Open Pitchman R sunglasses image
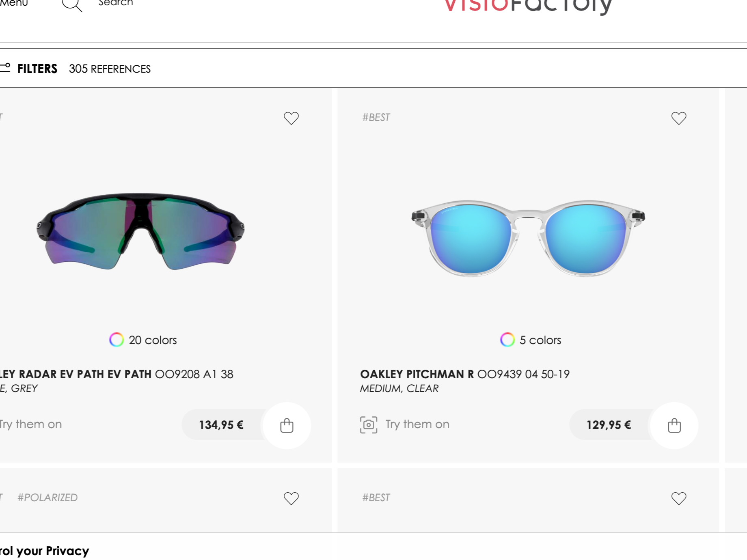Image resolution: width=747 pixels, height=560 pixels. [x=528, y=238]
